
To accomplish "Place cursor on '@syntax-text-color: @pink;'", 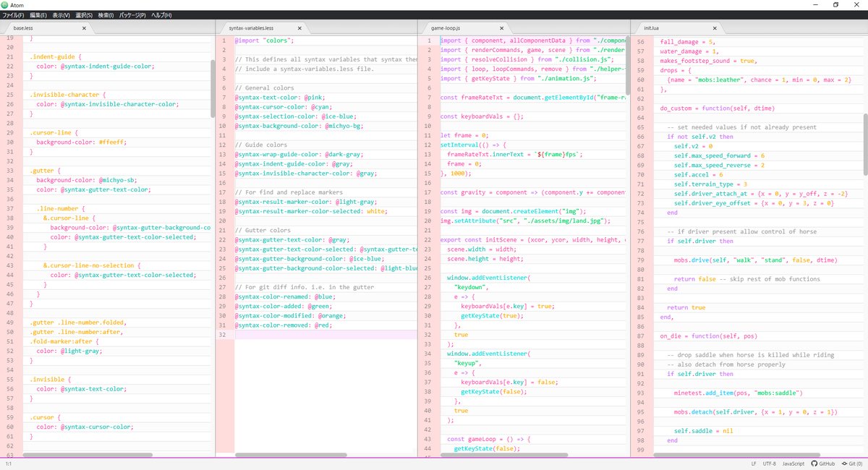I will coord(281,98).
